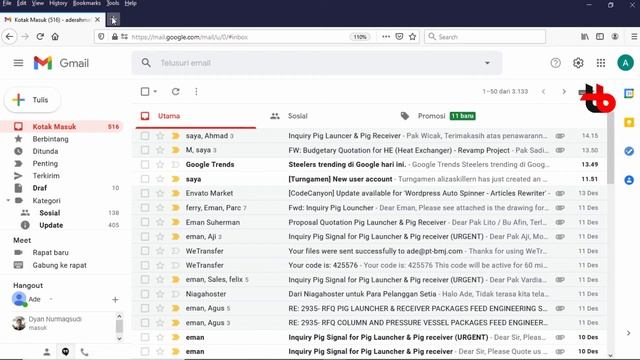Screen dimensions: 640x360
Task: Open the WeTransfer code 425576 email
Action: point(369,265)
